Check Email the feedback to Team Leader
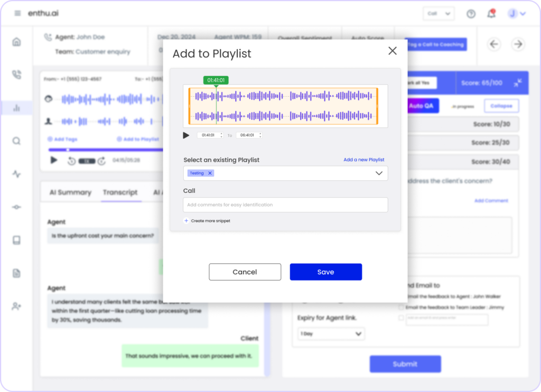The height and width of the screenshot is (392, 541). coord(401,307)
